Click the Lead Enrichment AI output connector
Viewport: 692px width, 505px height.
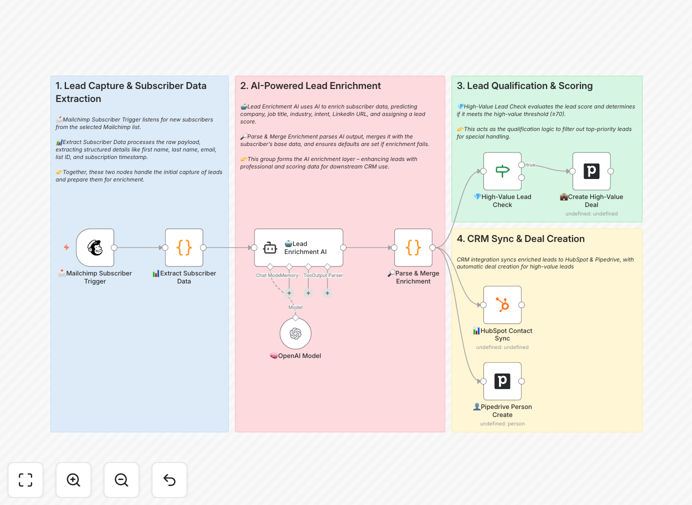coord(343,248)
